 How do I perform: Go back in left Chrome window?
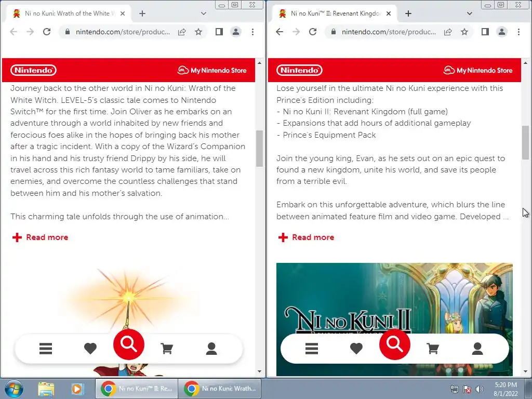tap(14, 32)
